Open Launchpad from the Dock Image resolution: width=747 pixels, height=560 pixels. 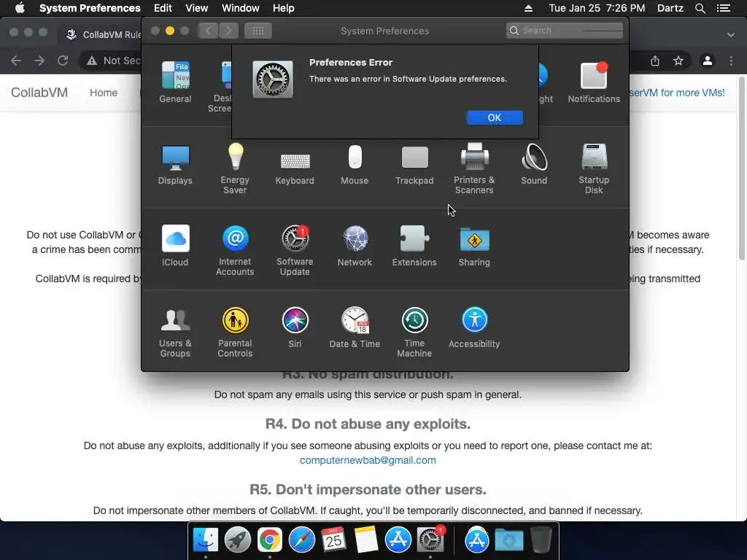[x=238, y=540]
